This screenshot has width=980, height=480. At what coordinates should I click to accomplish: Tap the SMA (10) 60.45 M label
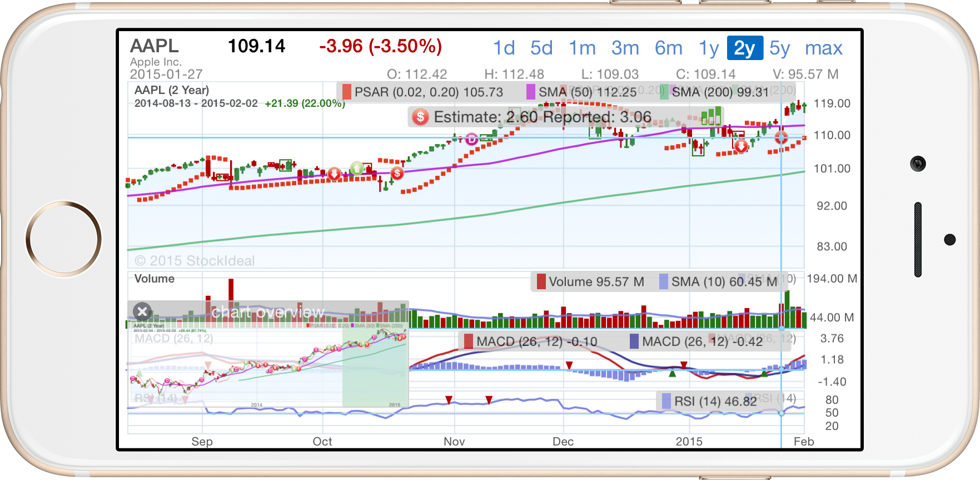[724, 281]
